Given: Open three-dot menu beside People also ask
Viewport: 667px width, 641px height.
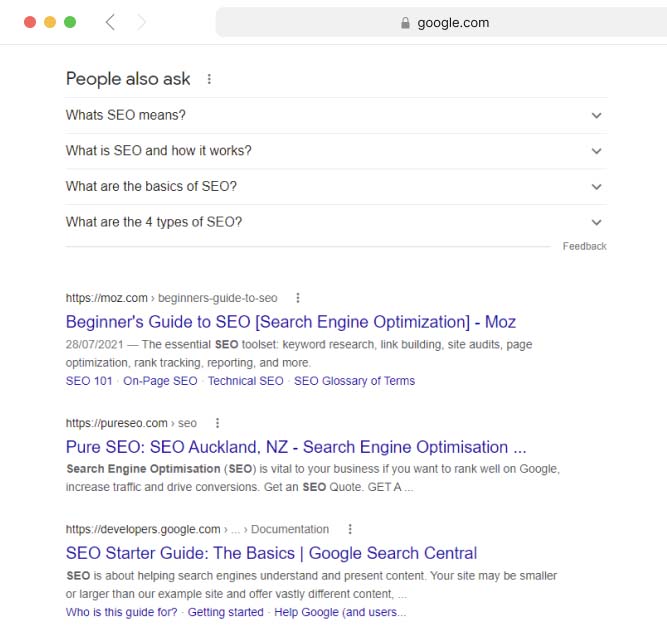Looking at the screenshot, I should tap(209, 79).
